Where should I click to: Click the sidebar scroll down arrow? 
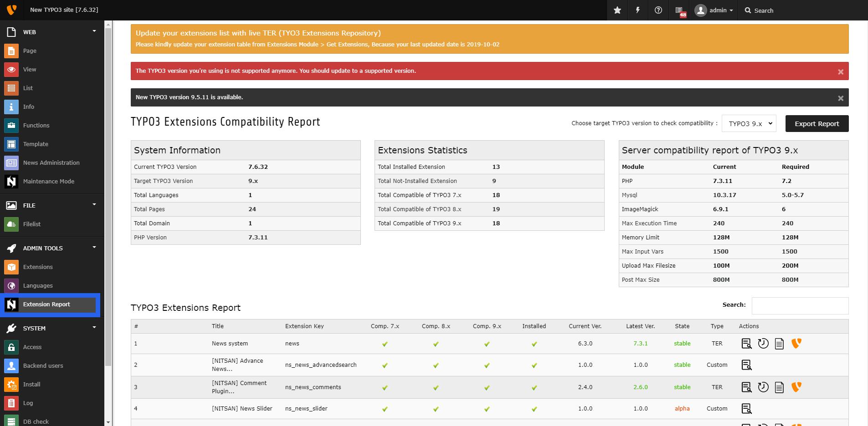108,422
